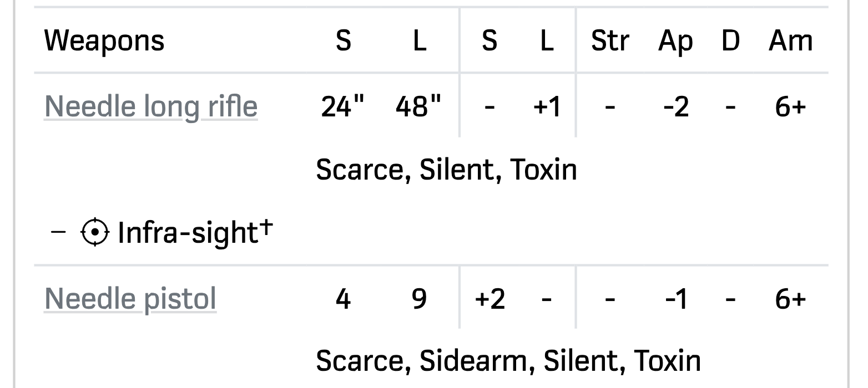
Task: Open the Needle pistol link
Action: point(130,299)
